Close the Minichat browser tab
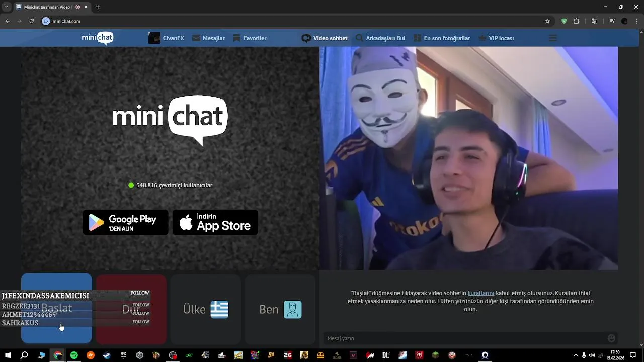Image resolution: width=644 pixels, height=362 pixels. (x=86, y=7)
